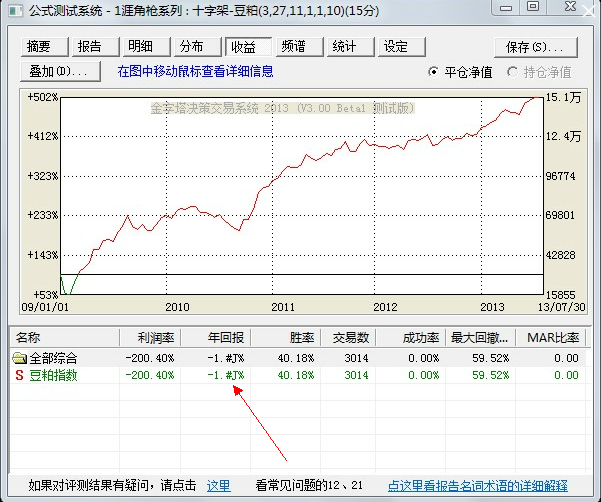Sort by the 最大回撤 column header

coord(480,338)
